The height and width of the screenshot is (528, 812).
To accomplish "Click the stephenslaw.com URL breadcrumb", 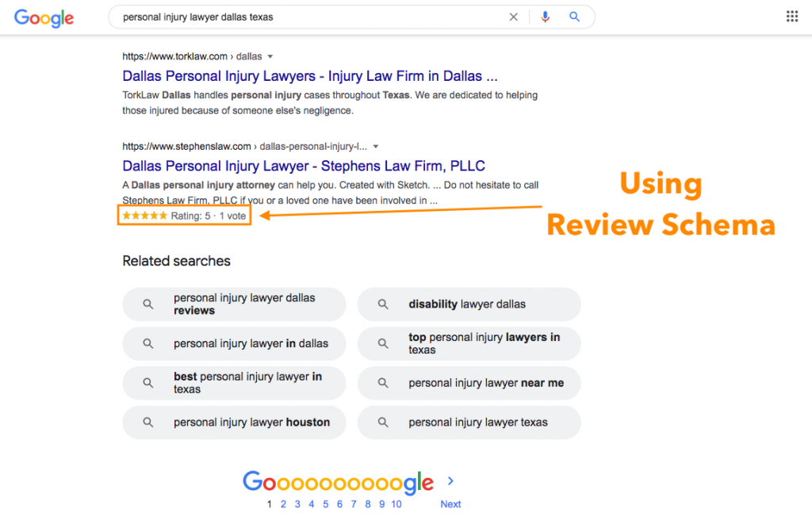I will pyautogui.click(x=244, y=147).
